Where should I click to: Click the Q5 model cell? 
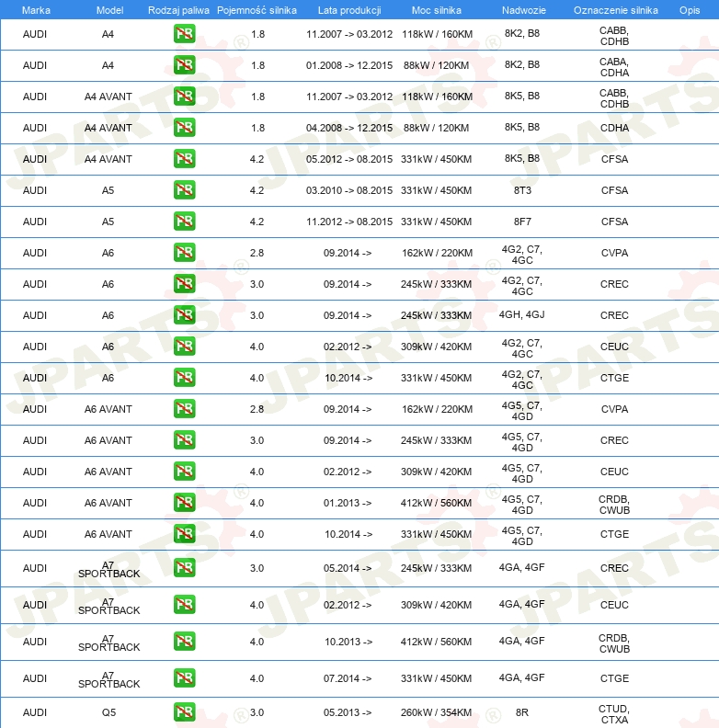click(x=108, y=712)
